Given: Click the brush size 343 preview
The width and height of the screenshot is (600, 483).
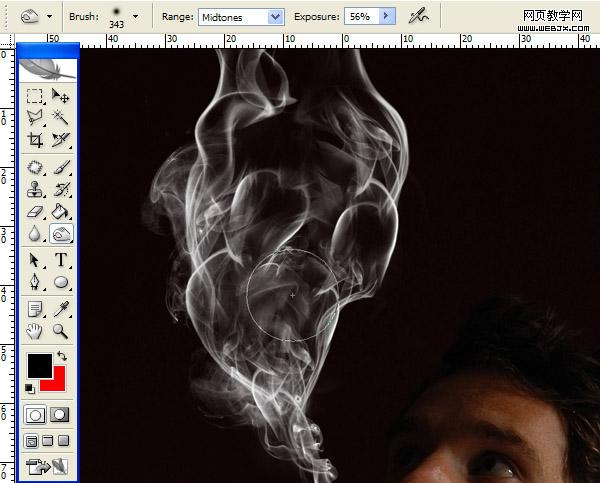Looking at the screenshot, I should coord(116,18).
